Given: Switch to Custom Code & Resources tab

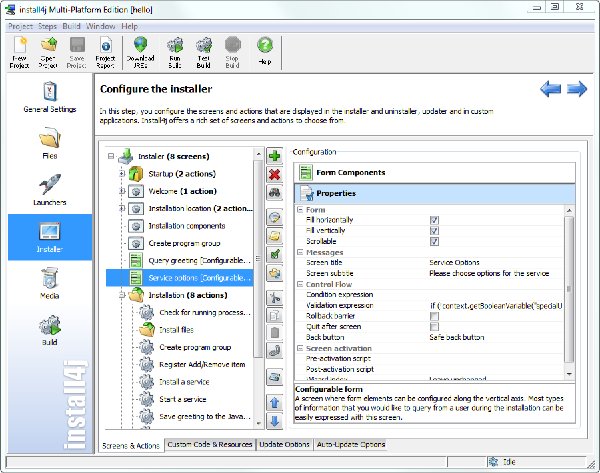Looking at the screenshot, I should pyautogui.click(x=210, y=444).
